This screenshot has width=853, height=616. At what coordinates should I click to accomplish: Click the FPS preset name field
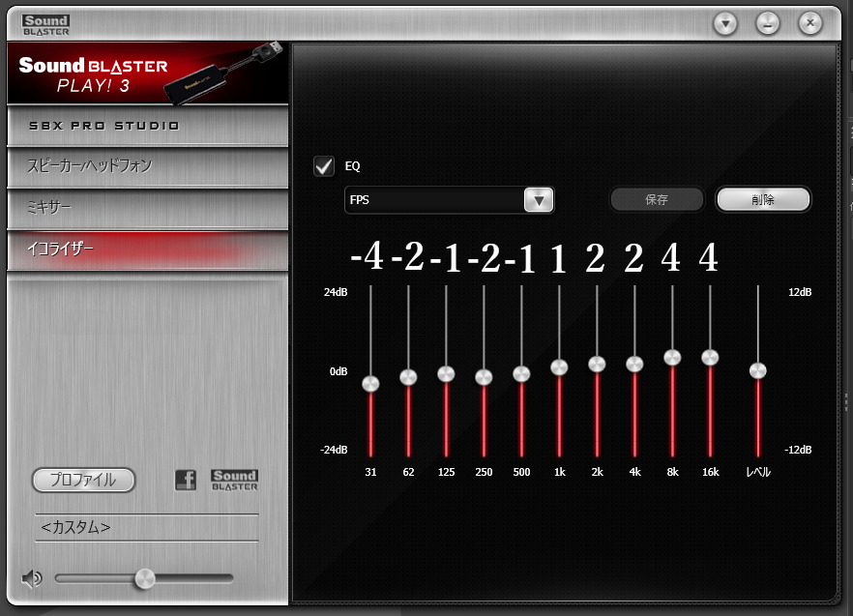(x=434, y=200)
